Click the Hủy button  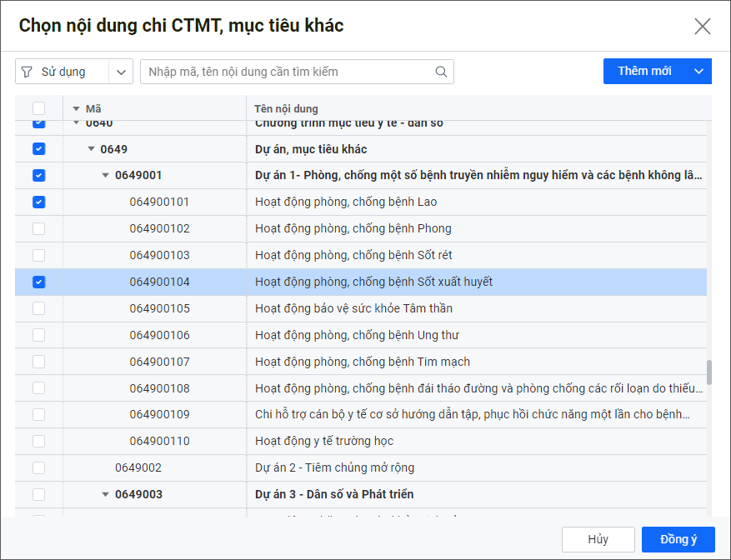pyautogui.click(x=598, y=539)
